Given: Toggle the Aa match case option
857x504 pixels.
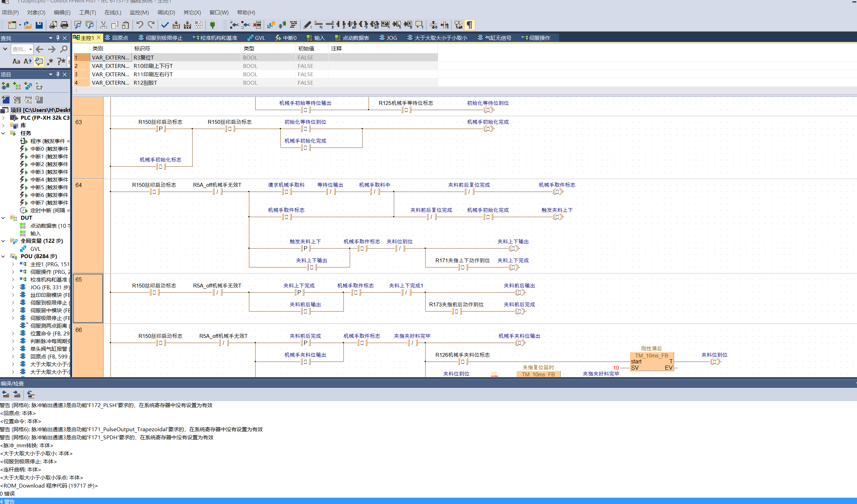Looking at the screenshot, I should click(x=16, y=62).
